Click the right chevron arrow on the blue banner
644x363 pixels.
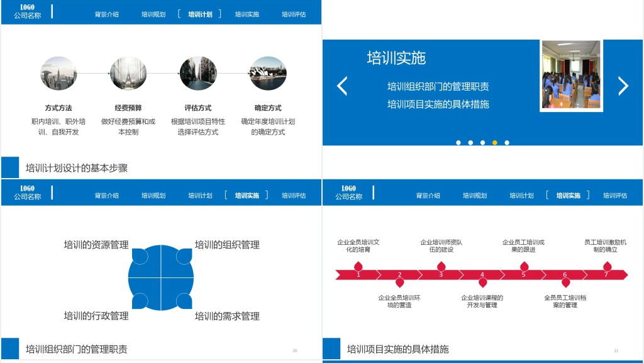pyautogui.click(x=623, y=86)
